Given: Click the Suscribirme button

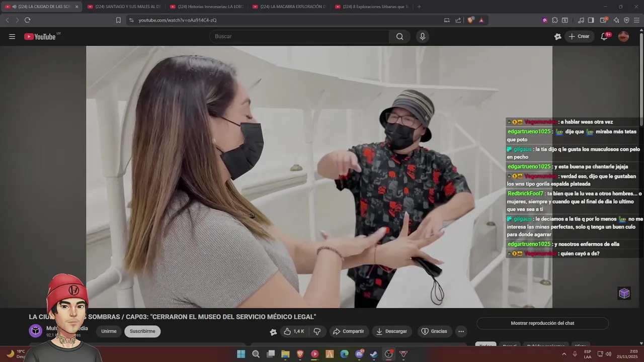Looking at the screenshot, I should [x=142, y=331].
